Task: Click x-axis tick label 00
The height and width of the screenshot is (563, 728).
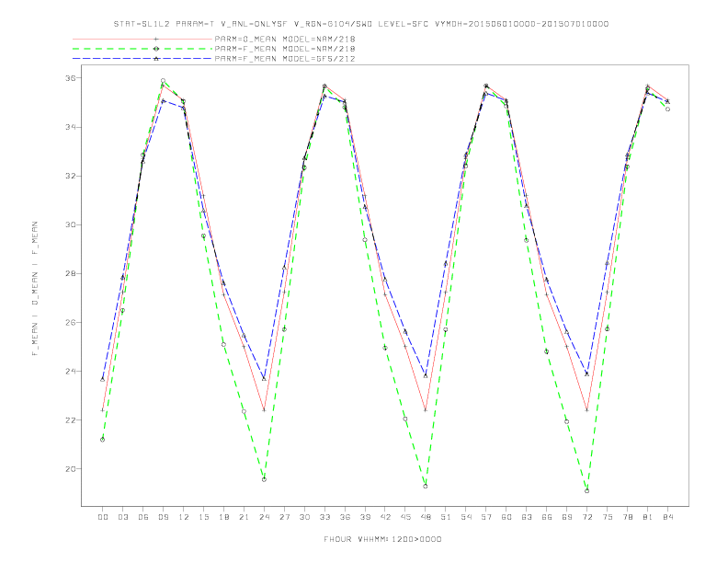Action: pos(103,517)
